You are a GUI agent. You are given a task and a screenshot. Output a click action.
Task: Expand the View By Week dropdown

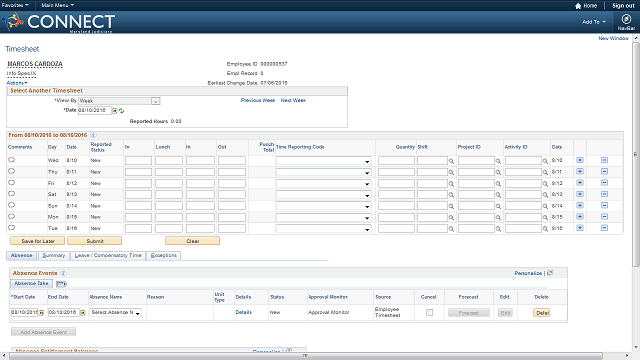(156, 101)
